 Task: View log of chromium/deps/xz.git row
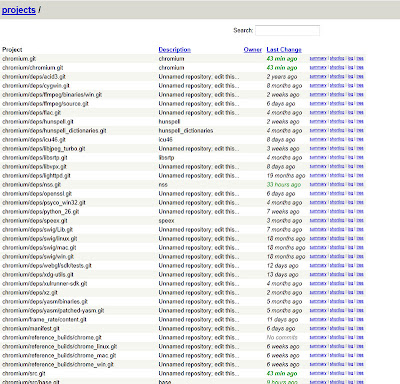click(351, 293)
